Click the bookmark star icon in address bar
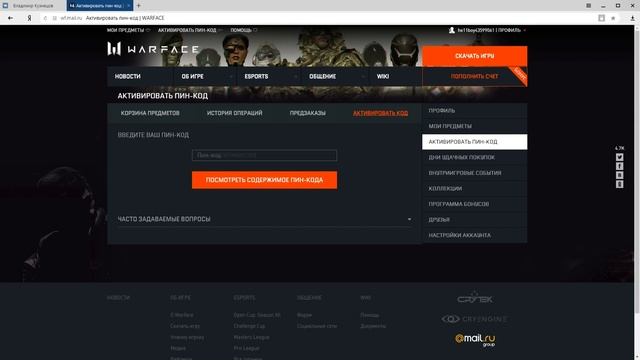 613,18
